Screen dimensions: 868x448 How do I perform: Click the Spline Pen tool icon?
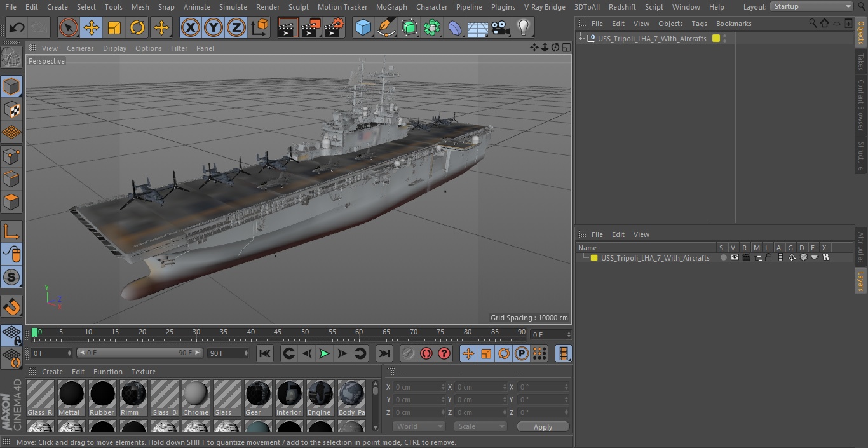point(386,27)
